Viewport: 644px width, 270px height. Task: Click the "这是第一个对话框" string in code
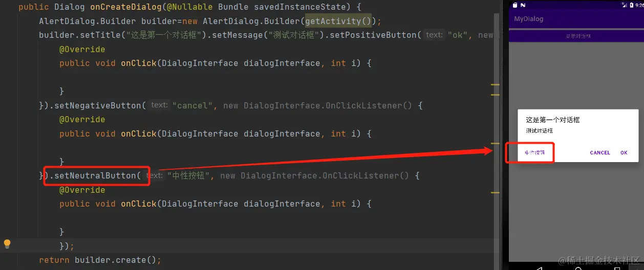click(166, 35)
